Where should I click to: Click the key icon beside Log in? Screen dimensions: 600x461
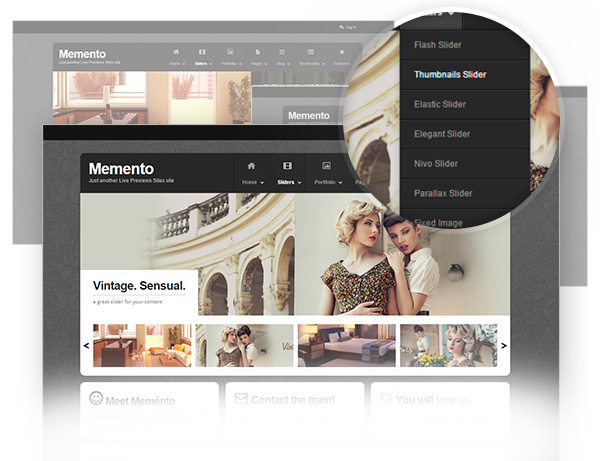(341, 27)
